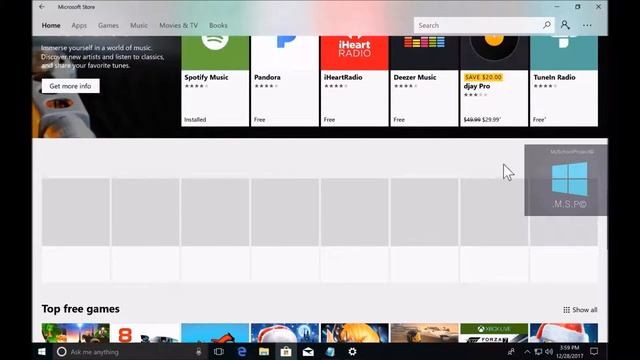Open Task View from taskbar

pos(219,351)
